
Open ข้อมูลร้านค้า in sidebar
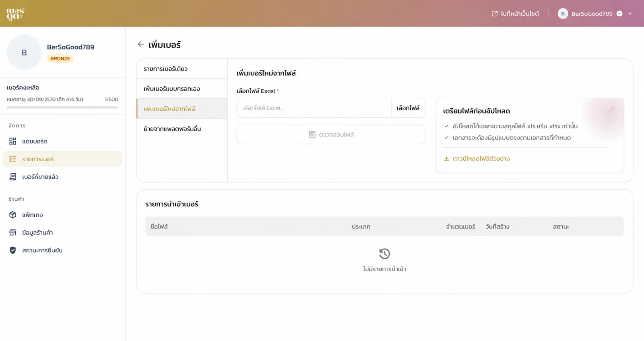click(62, 233)
